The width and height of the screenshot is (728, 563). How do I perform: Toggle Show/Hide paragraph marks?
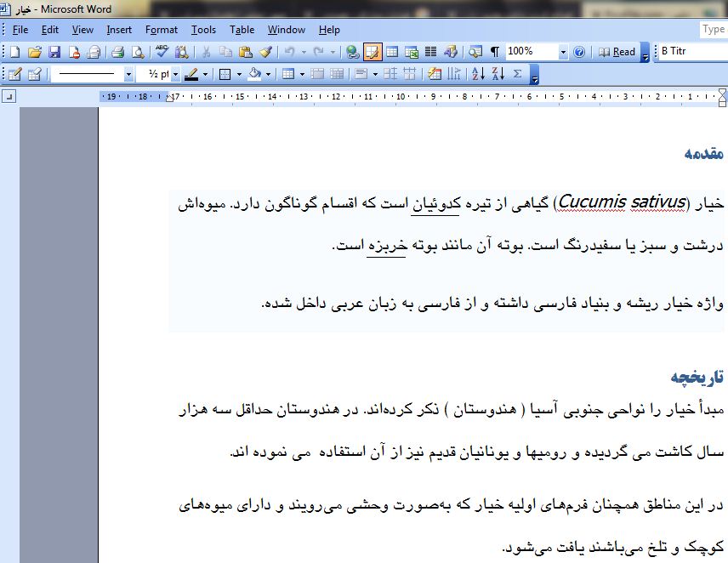pos(495,52)
